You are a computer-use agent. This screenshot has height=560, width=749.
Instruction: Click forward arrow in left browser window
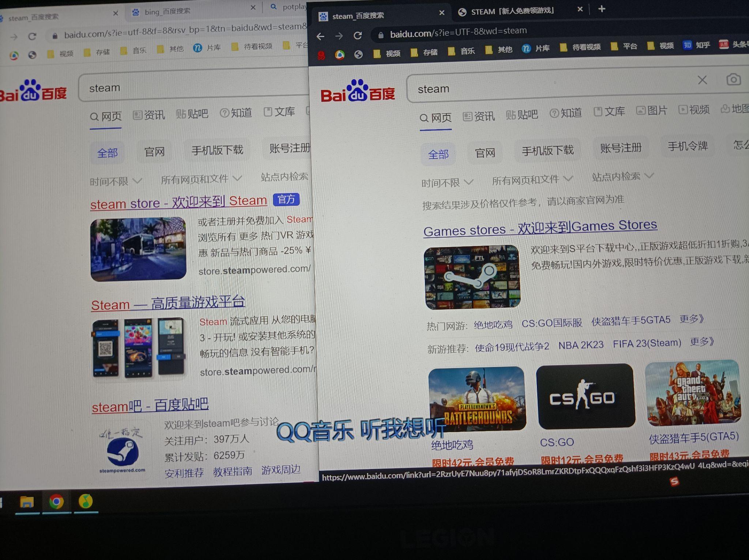click(x=14, y=37)
